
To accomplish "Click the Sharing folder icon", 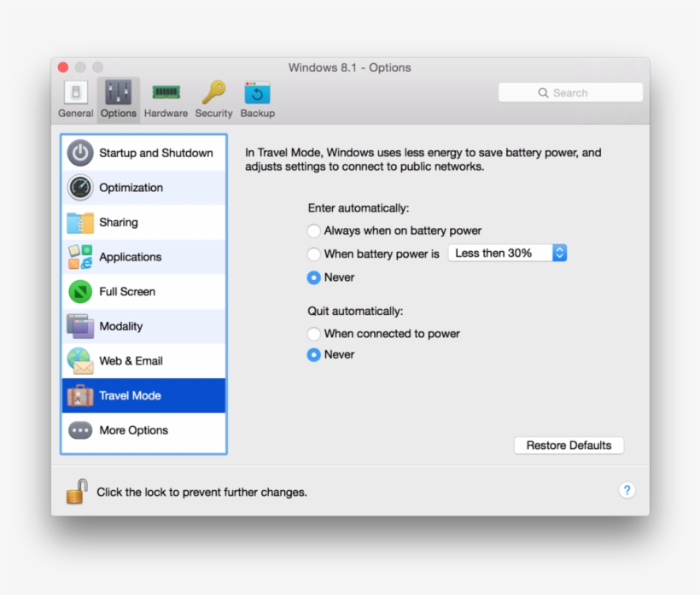I will pos(80,222).
